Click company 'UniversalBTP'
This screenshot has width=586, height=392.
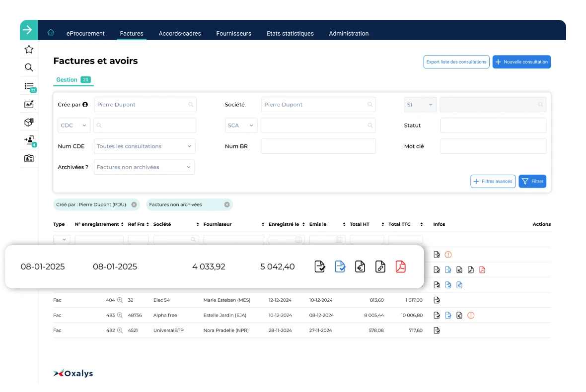coord(168,330)
